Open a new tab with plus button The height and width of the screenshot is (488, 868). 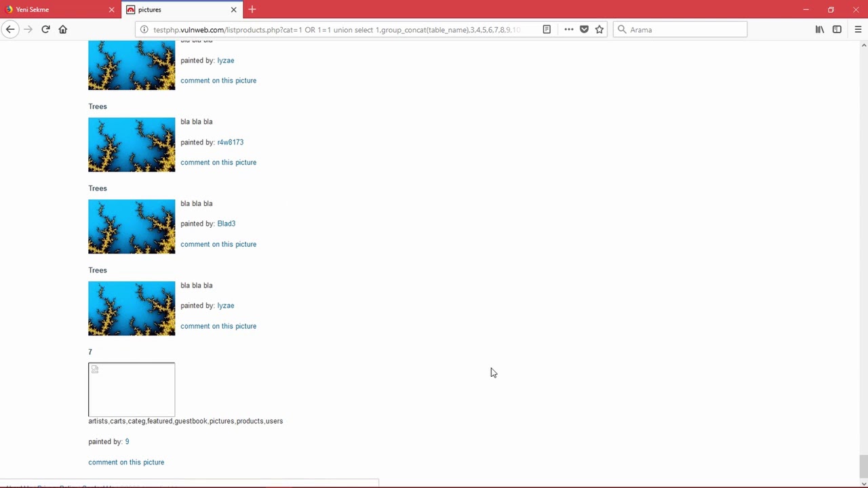(x=252, y=9)
